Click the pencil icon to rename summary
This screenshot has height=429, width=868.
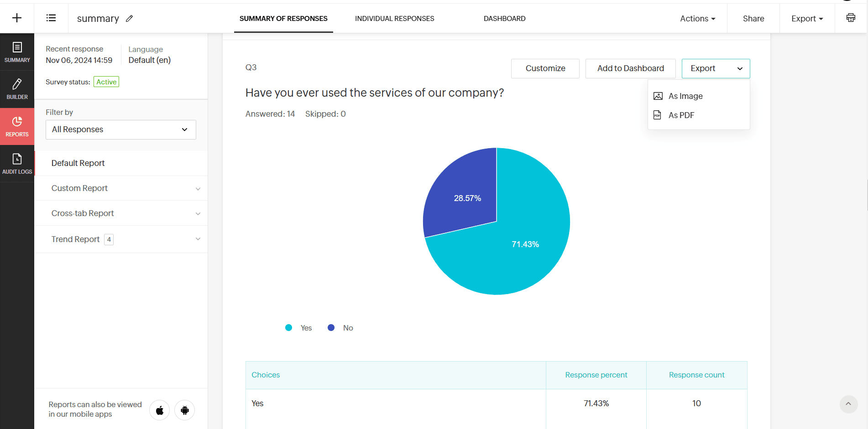130,18
